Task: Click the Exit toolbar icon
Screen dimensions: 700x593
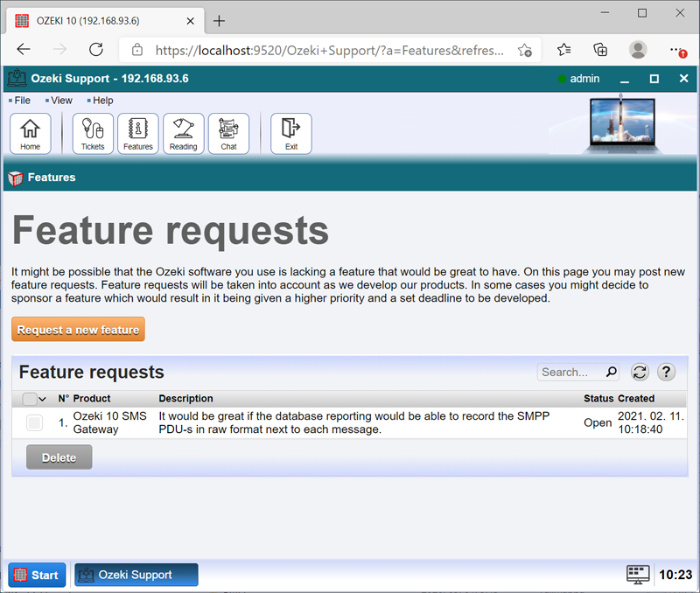Action: [x=291, y=134]
